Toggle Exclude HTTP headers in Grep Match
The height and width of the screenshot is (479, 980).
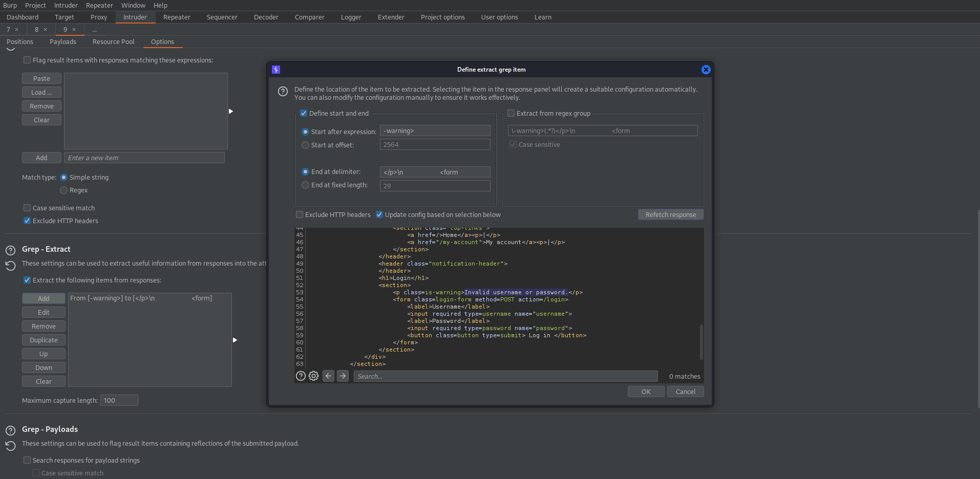point(27,221)
